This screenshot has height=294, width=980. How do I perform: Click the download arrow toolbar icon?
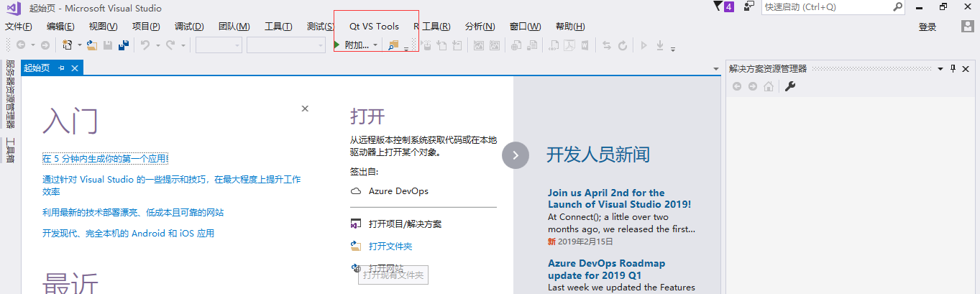pos(660,45)
